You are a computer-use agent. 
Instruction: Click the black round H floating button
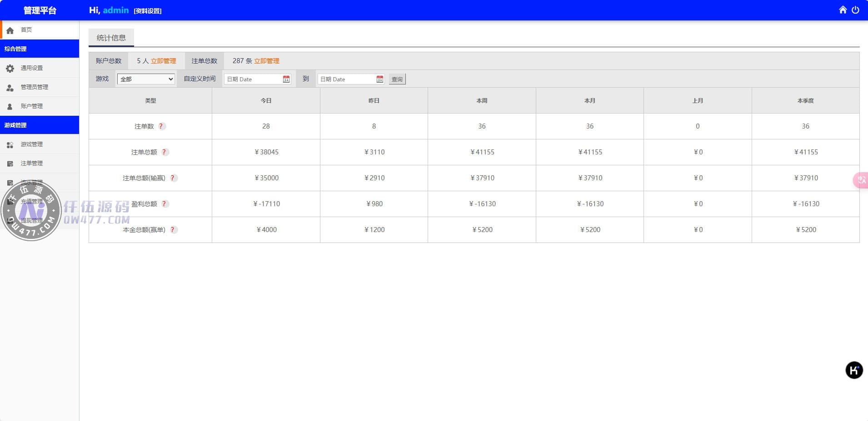tap(854, 370)
